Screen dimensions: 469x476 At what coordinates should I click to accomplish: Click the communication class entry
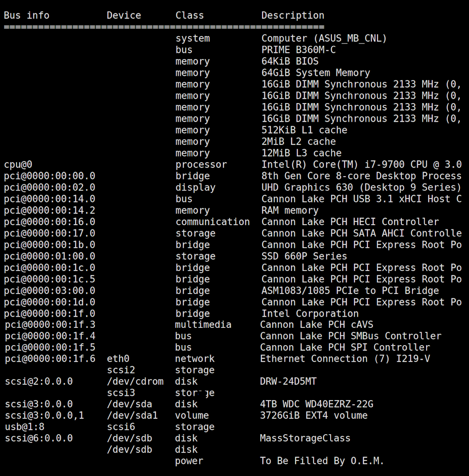click(x=213, y=222)
